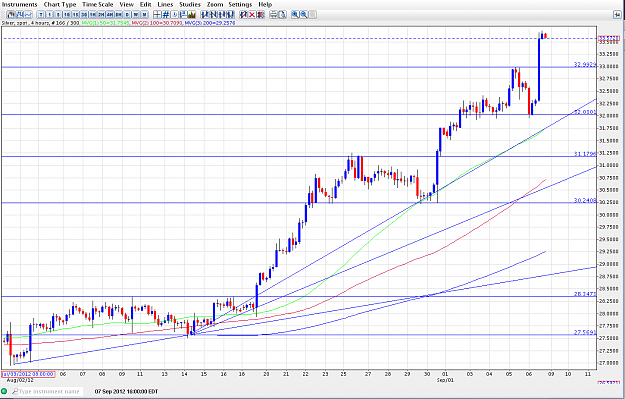Viewport: 625px width, 399px height.
Task: Click the Sep/01 label on the time axis
Action: pos(445,380)
